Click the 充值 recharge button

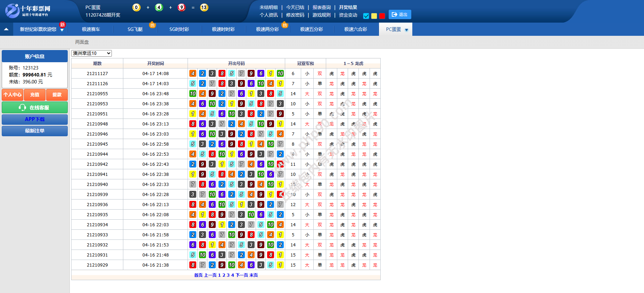35,95
